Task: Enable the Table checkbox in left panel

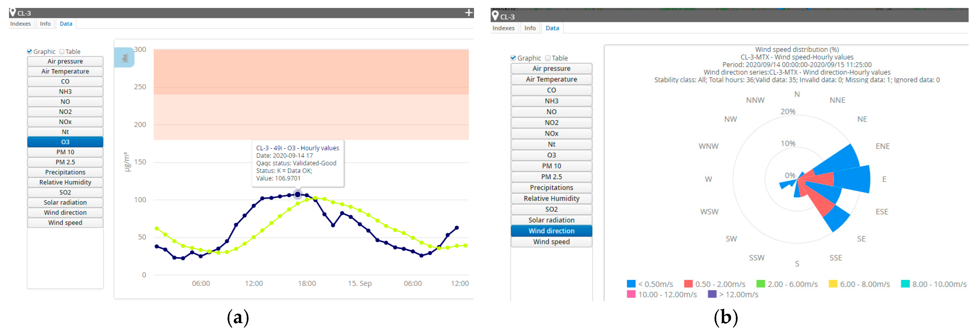Action: click(x=62, y=51)
